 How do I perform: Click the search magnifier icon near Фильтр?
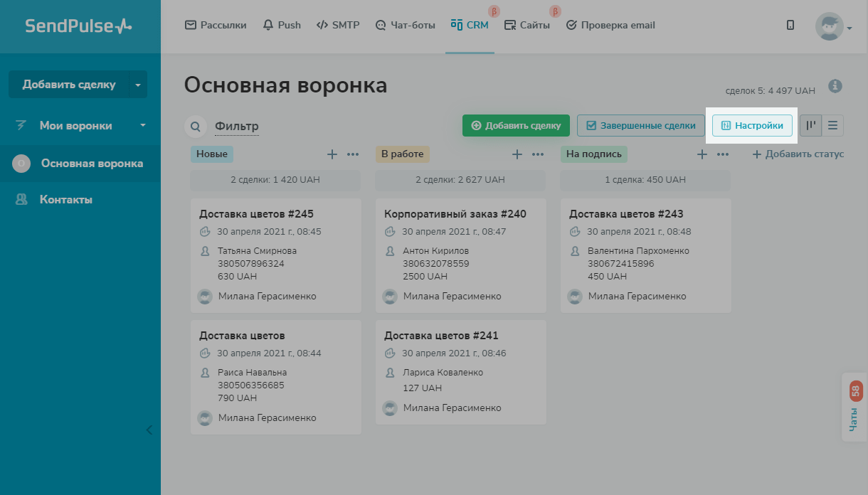(195, 127)
